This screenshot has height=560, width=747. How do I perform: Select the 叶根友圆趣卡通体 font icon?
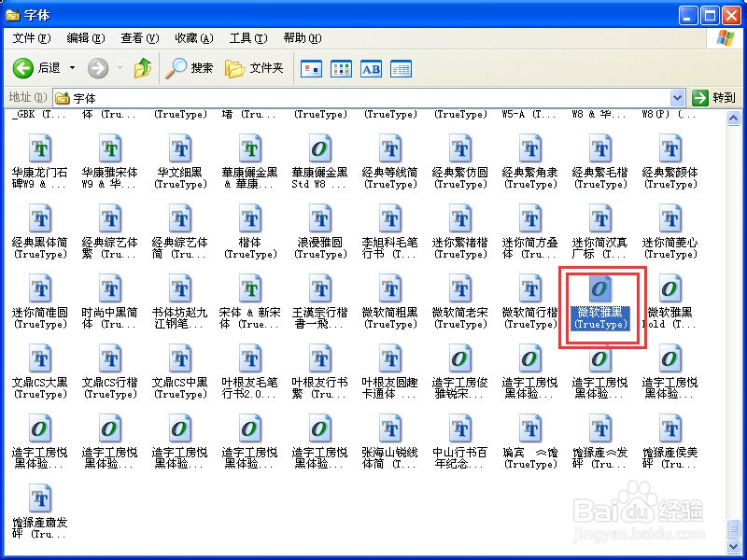(390, 358)
